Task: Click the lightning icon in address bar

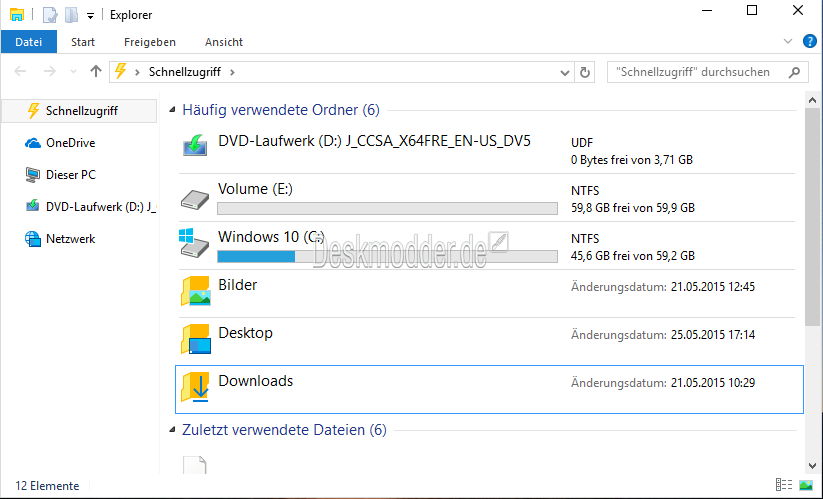Action: [x=120, y=71]
